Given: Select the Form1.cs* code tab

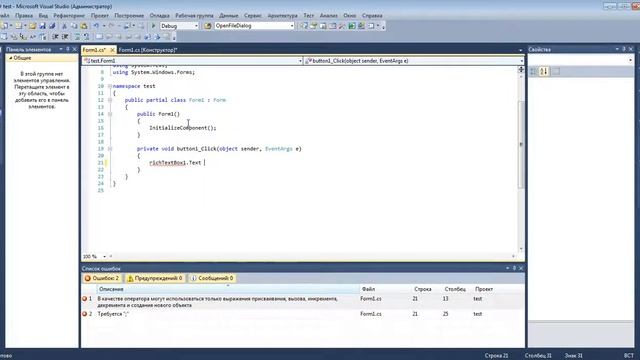Looking at the screenshot, I should (94, 50).
